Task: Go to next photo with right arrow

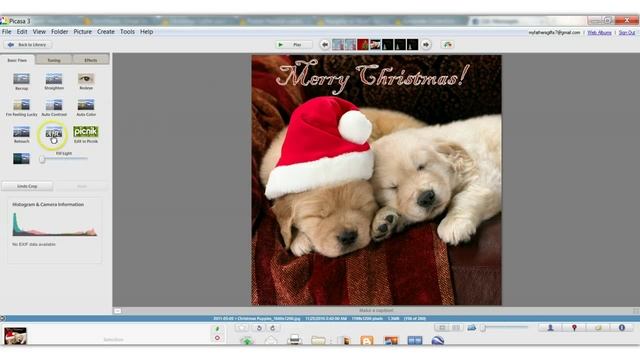Action: tap(426, 44)
